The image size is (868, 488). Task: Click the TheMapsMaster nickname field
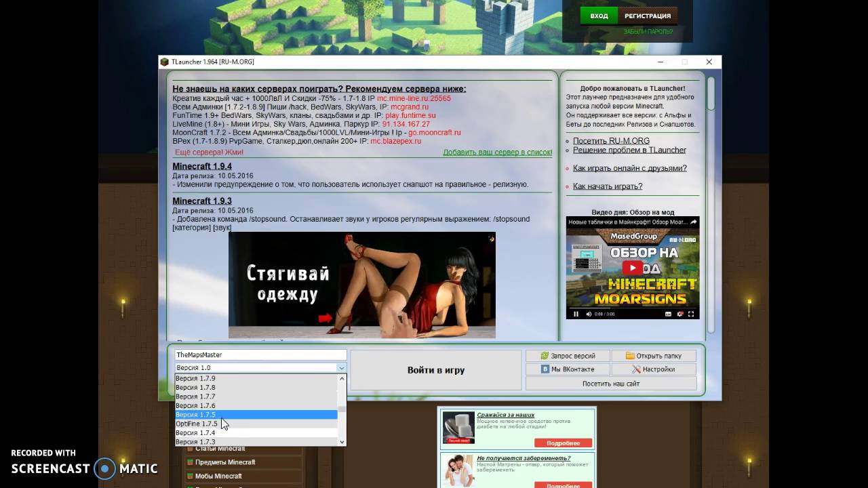point(261,354)
